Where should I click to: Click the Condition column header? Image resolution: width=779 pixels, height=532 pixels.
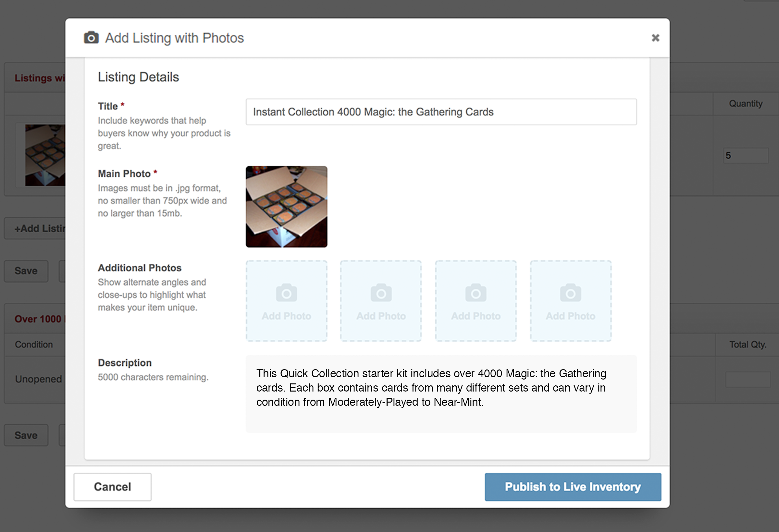[x=34, y=345]
